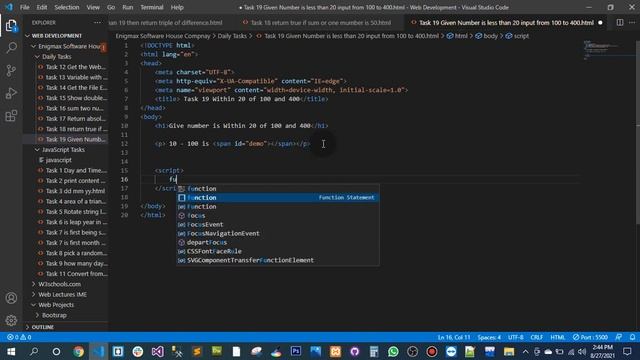Click Daily Tasks in the breadcrumb

(x=232, y=36)
